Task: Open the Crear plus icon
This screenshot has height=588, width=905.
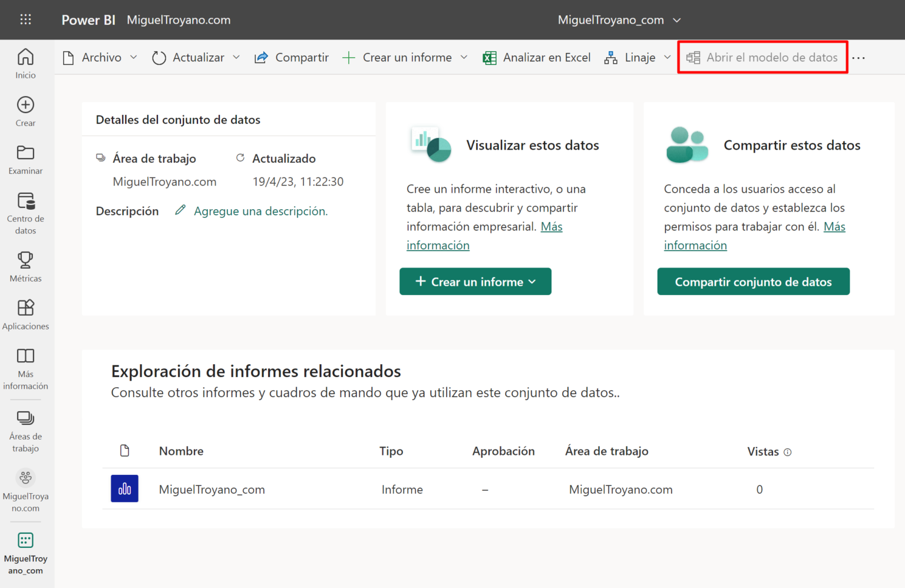Action: [25, 105]
